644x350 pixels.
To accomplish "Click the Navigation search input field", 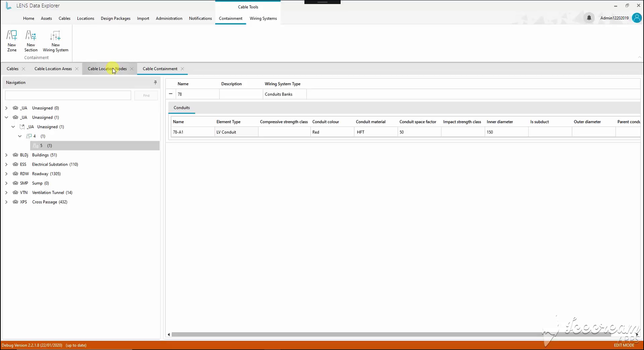I will tap(68, 95).
